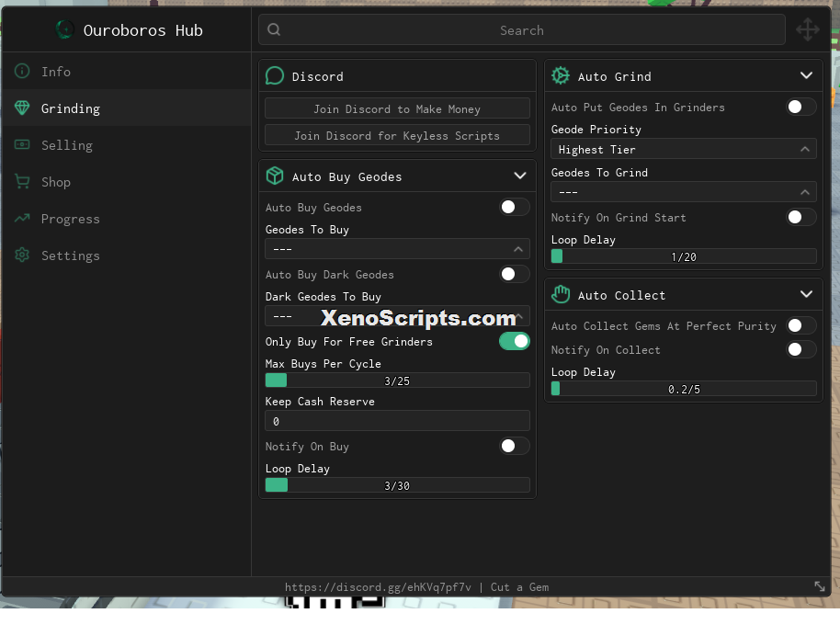Enable Notify On Grind Start toggle
The image size is (840, 636).
(x=800, y=217)
